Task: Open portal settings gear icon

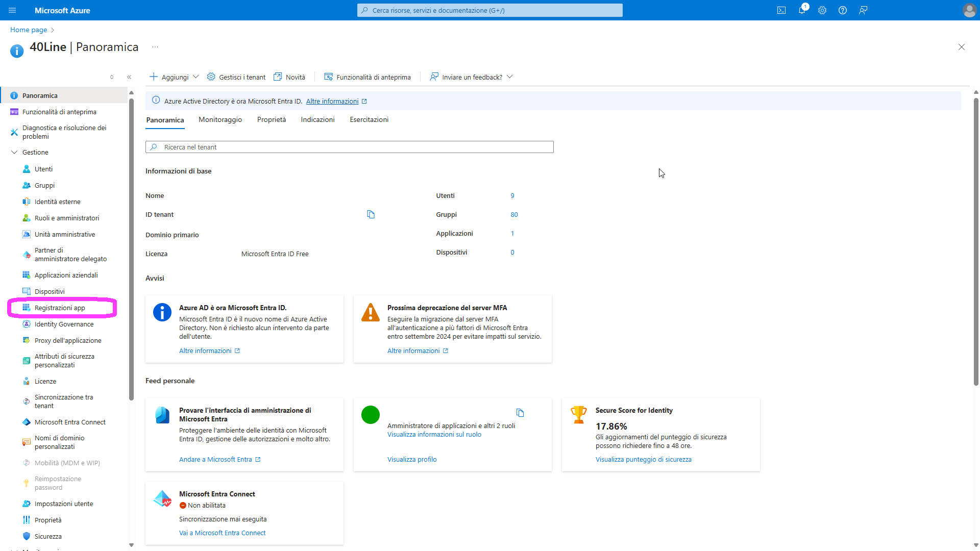Action: pyautogui.click(x=822, y=10)
